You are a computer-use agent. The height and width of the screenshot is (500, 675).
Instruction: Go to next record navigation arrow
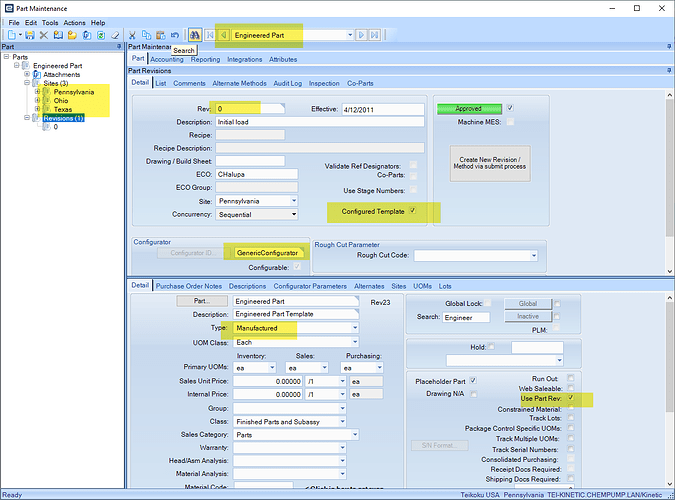pos(361,35)
